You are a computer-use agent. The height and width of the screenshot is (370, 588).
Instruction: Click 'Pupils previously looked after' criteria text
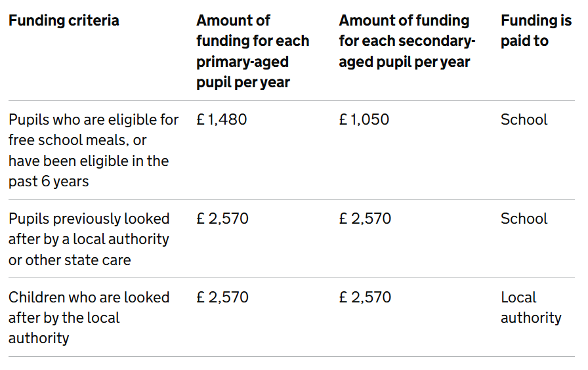coord(89,239)
